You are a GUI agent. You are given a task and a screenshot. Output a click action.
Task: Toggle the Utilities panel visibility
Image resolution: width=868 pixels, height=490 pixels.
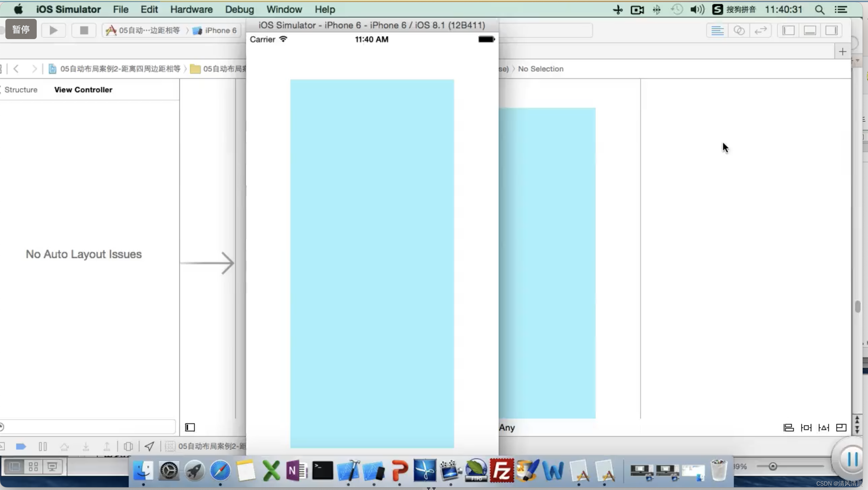[x=831, y=31]
